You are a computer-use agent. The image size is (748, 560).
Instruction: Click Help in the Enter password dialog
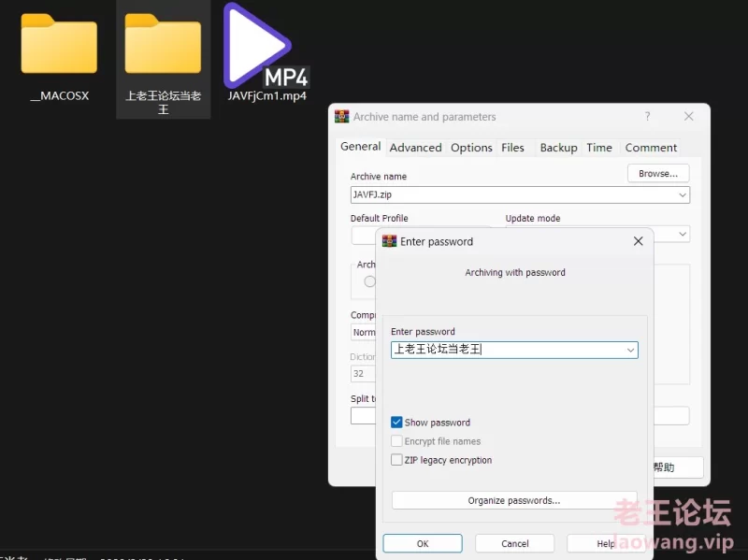click(606, 543)
